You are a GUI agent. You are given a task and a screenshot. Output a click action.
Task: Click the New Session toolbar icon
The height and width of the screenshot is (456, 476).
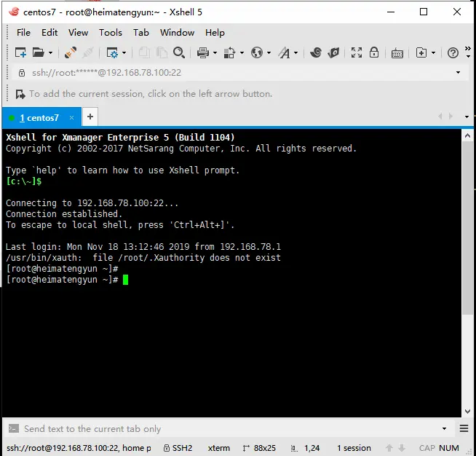point(20,52)
